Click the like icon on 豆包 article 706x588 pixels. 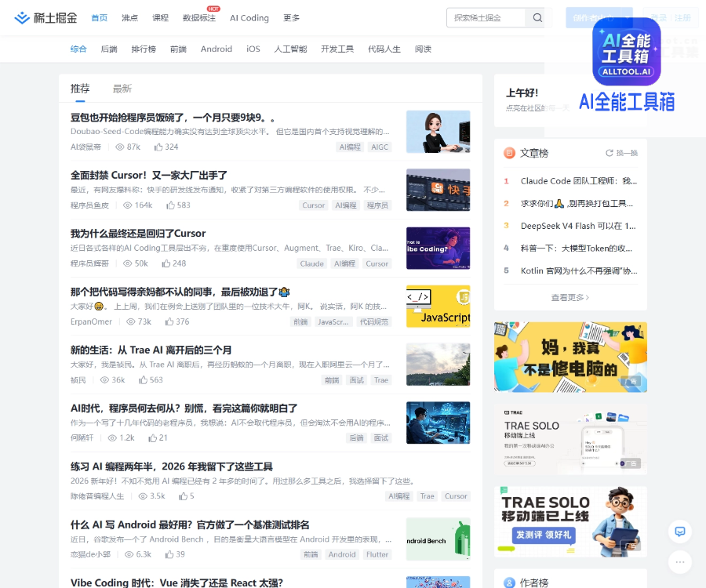158,147
